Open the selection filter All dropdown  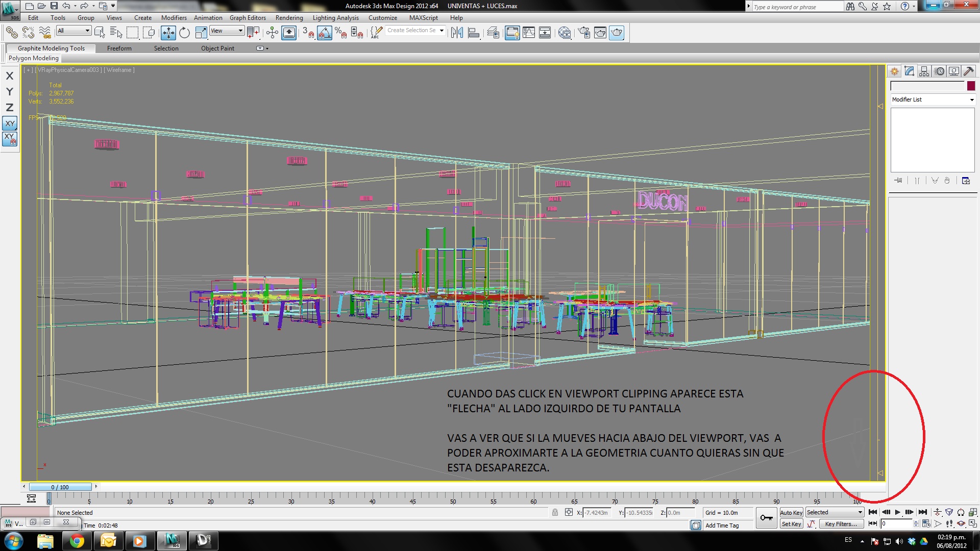tap(73, 31)
